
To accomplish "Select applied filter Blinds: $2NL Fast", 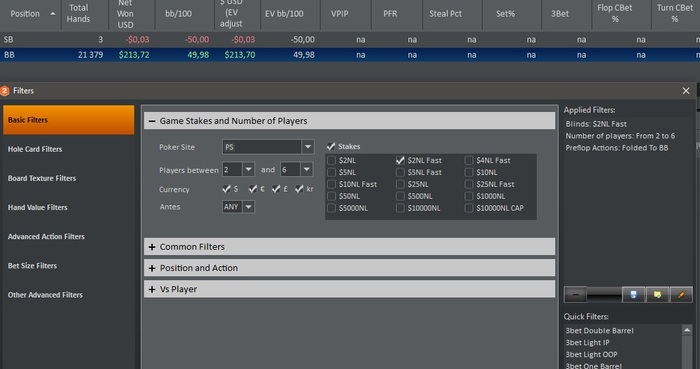I will click(x=596, y=124).
